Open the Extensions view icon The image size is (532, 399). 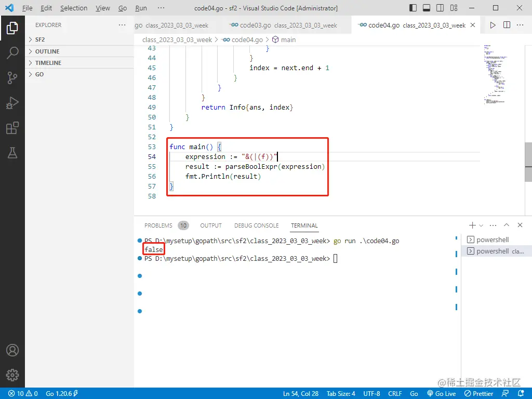[12, 128]
